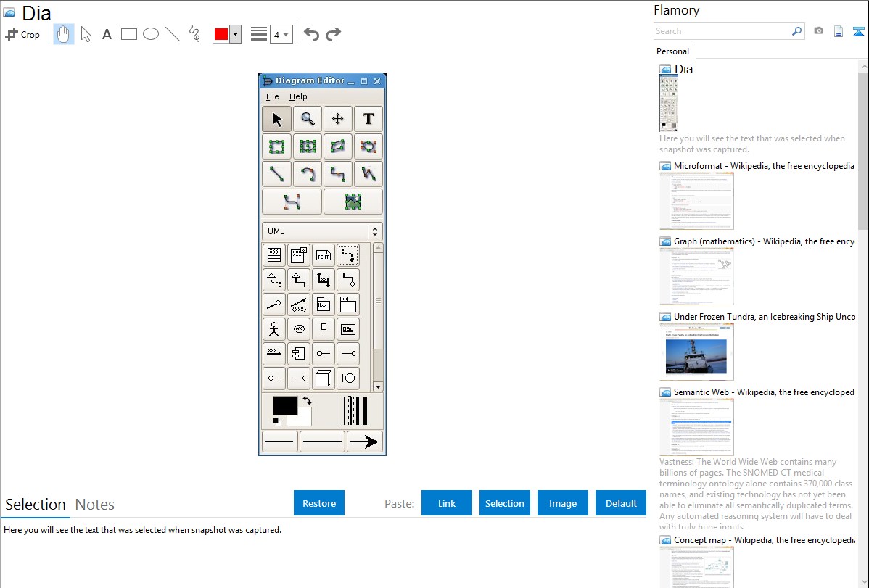869x588 pixels.
Task: Select the UML Use Case oval shape
Action: point(299,329)
